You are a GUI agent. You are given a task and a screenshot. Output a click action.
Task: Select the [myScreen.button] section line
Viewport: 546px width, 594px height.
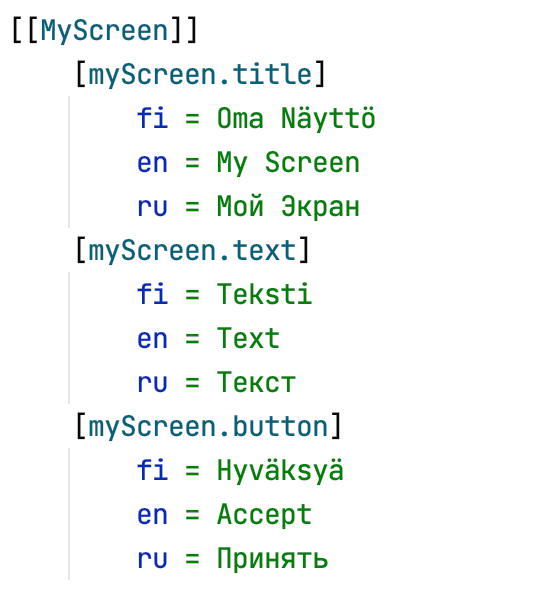tap(208, 427)
